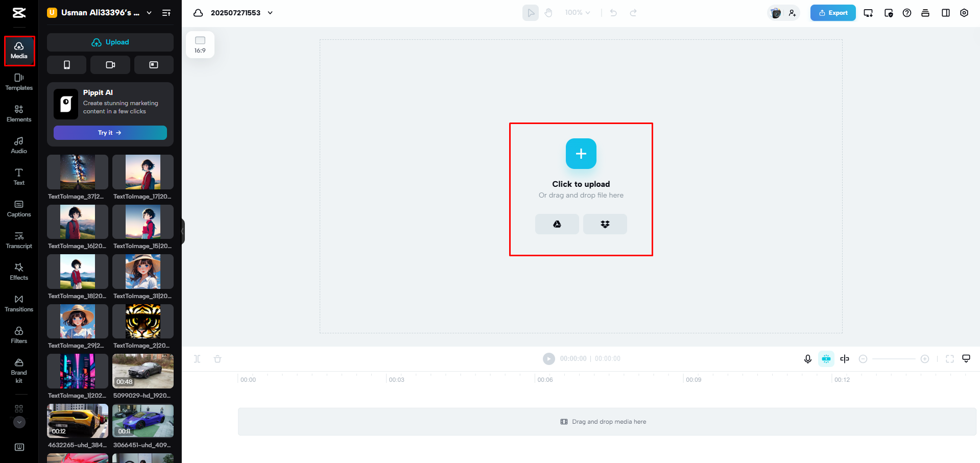Screen dimensions: 980x463
Task: Select the galaxy image thumbnail TextToImage_37
Action: pyautogui.click(x=78, y=172)
